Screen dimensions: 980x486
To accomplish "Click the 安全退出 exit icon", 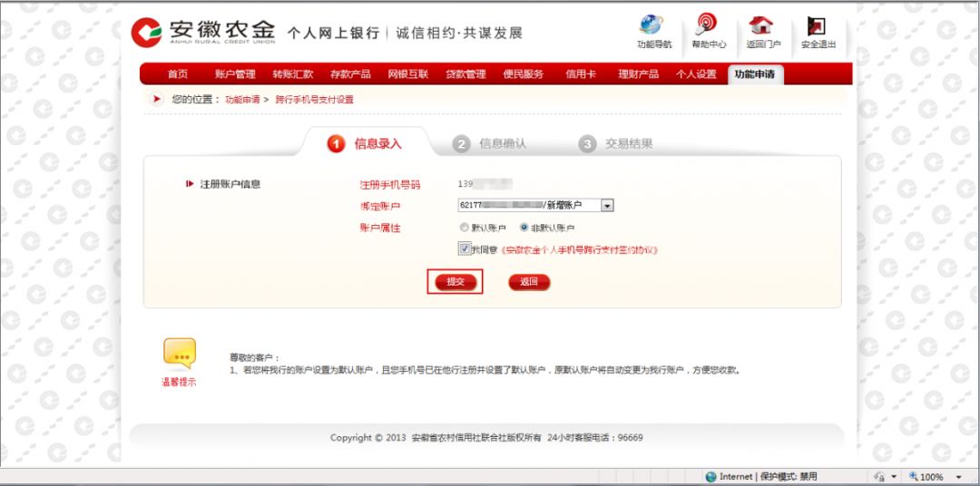I will pos(817,25).
